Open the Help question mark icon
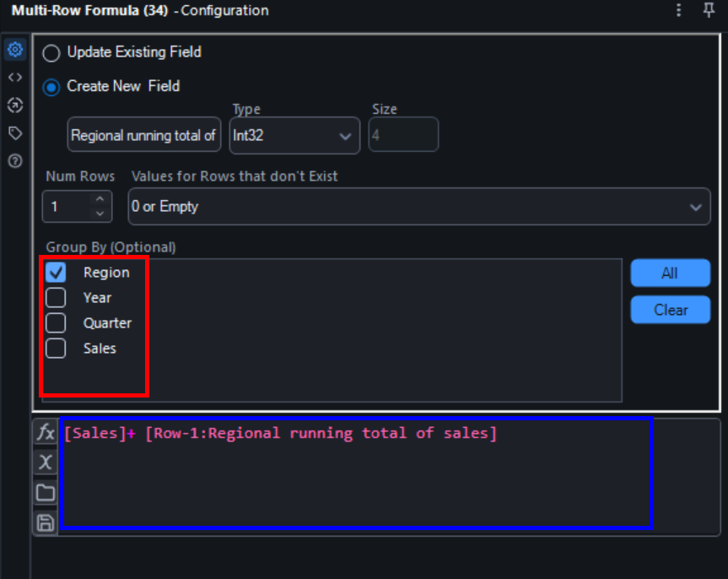This screenshot has width=728, height=579. (x=15, y=161)
